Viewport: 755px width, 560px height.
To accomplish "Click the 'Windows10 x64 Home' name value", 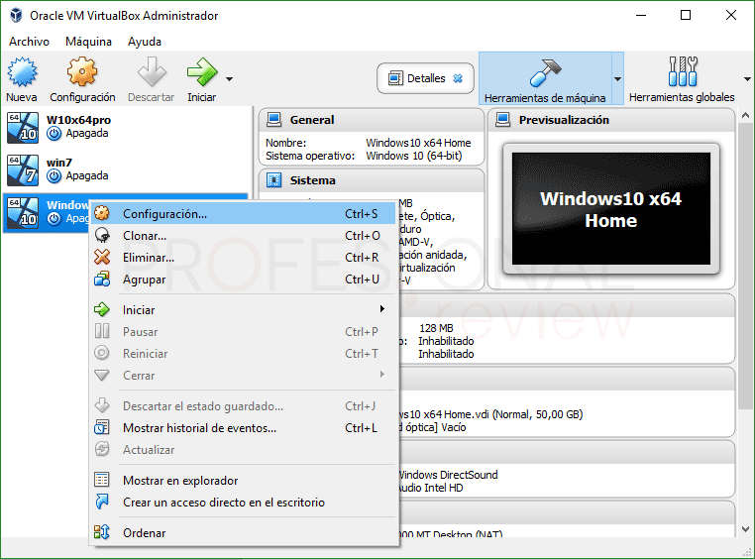I will 418,143.
